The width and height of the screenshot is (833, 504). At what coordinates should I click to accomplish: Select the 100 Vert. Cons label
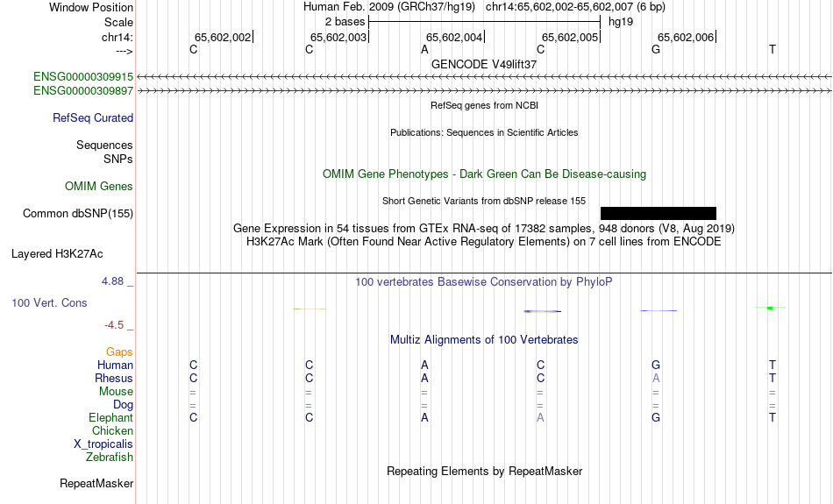click(49, 302)
